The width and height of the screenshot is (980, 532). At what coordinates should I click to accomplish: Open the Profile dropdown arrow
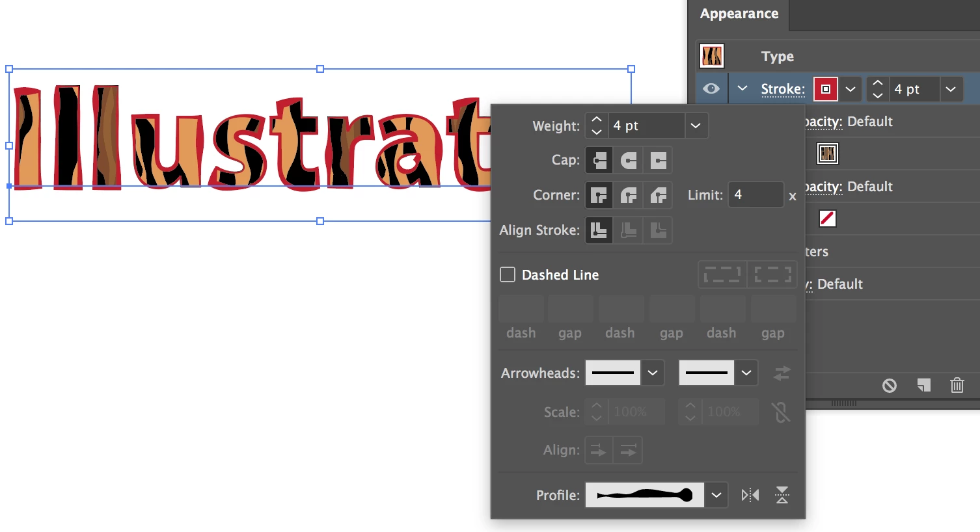[x=716, y=495]
